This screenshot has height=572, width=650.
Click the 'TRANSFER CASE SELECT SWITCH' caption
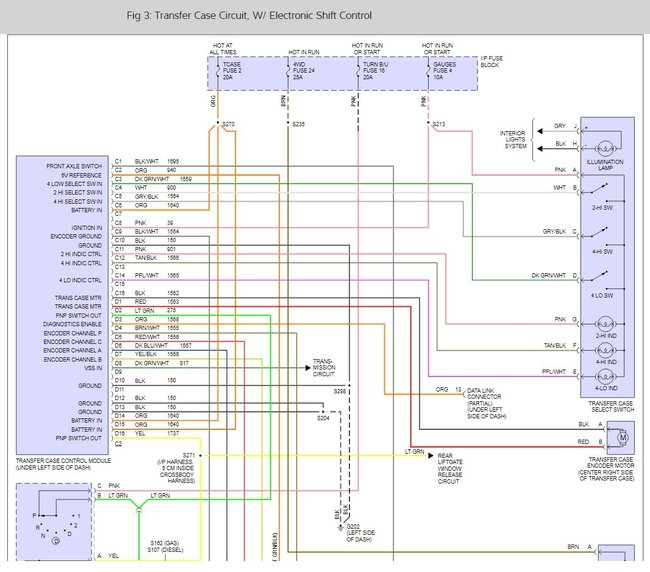click(x=611, y=406)
